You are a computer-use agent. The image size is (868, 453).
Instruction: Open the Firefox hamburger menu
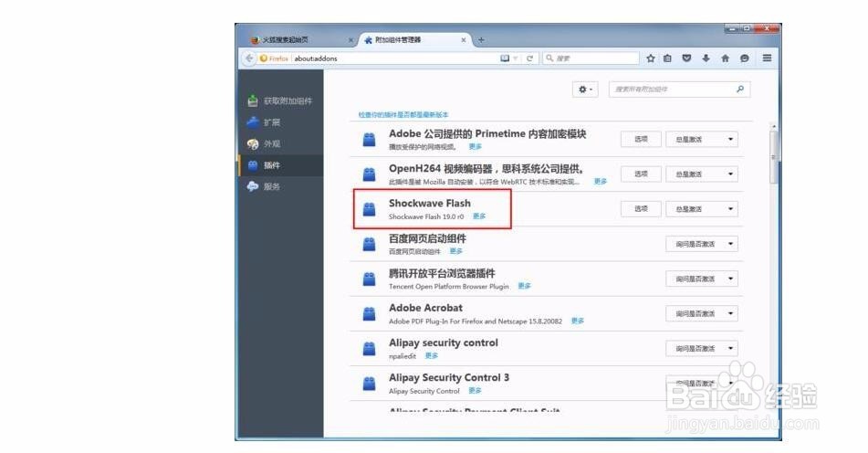pos(767,58)
